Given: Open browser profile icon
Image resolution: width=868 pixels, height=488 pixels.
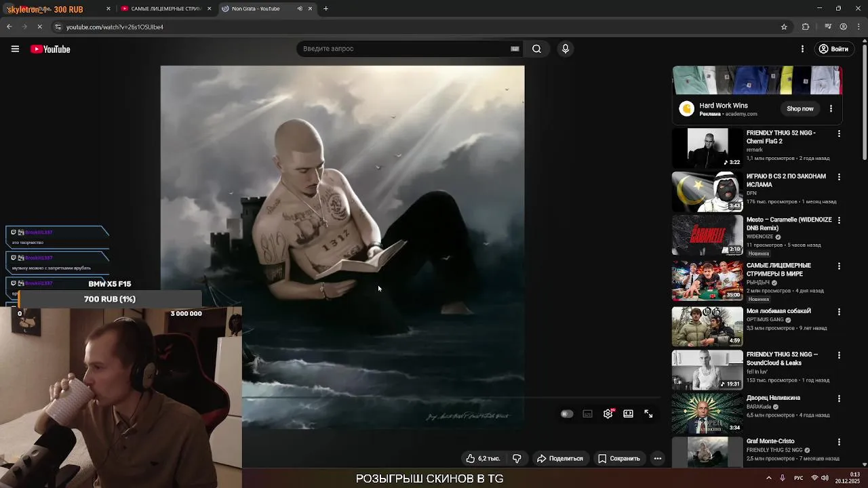Looking at the screenshot, I should pos(844,27).
